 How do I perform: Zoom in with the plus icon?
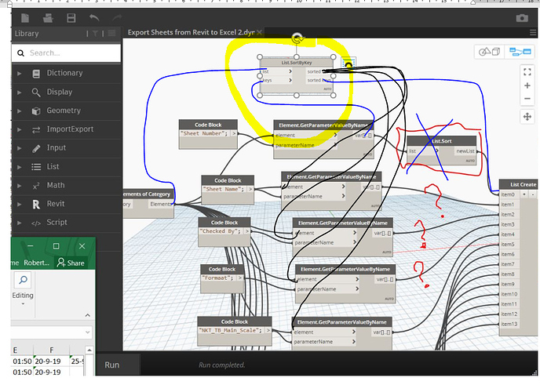(x=527, y=85)
